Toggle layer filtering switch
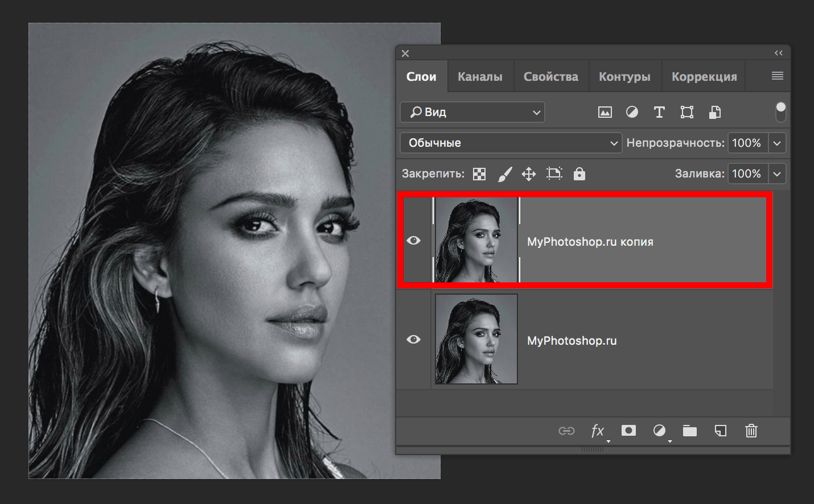 (x=780, y=112)
